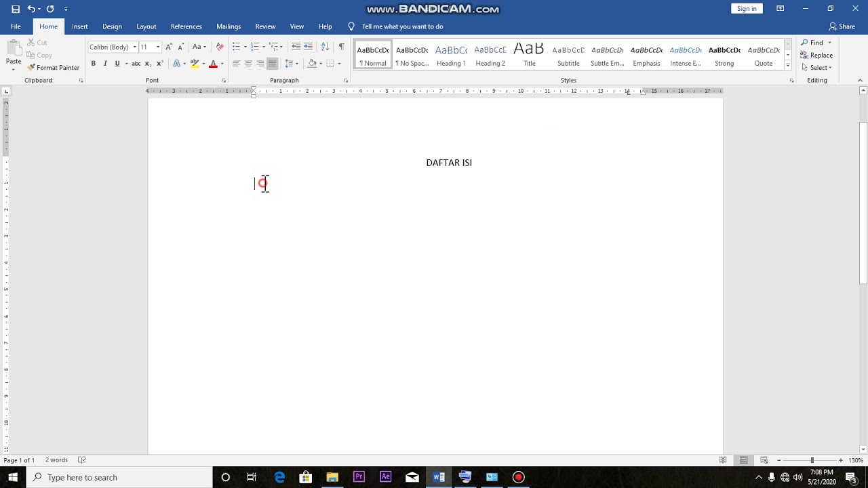Apply yellow text highlight color

195,64
